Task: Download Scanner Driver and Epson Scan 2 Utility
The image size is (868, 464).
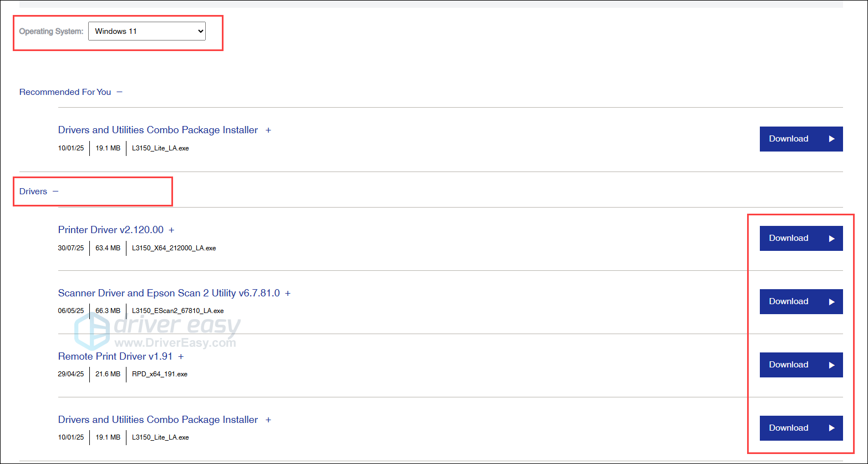Action: (800, 301)
